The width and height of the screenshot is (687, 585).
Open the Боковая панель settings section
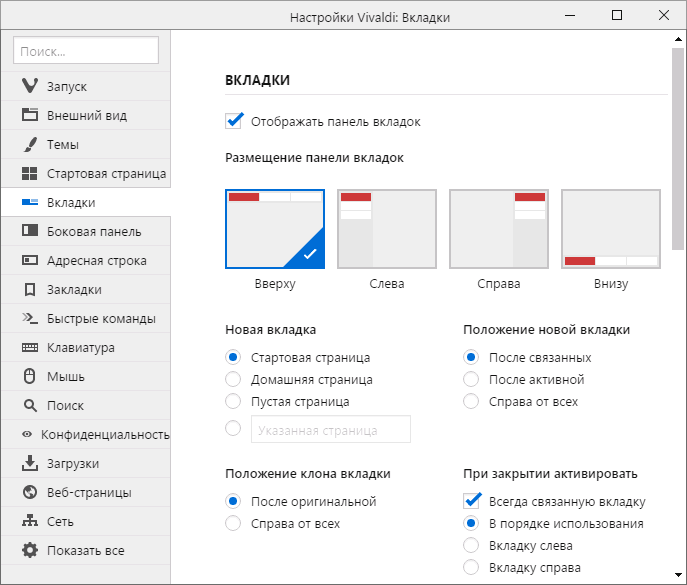coord(94,231)
